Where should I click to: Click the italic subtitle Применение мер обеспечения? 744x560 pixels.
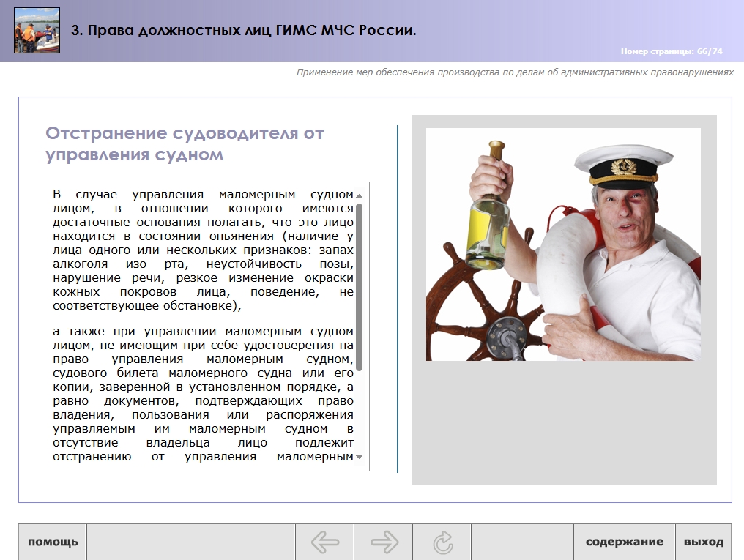[x=515, y=72]
